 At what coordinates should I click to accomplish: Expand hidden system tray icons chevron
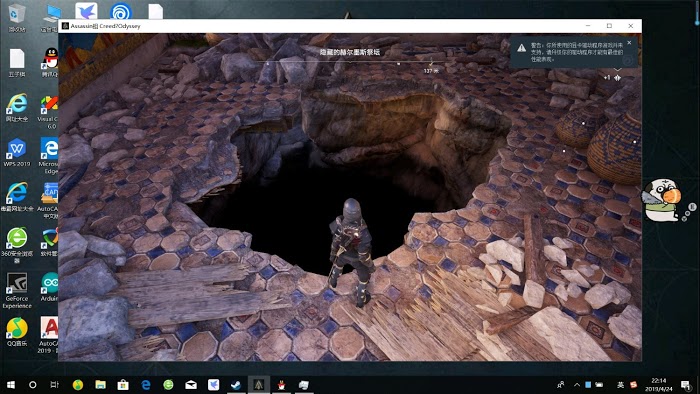[577, 385]
